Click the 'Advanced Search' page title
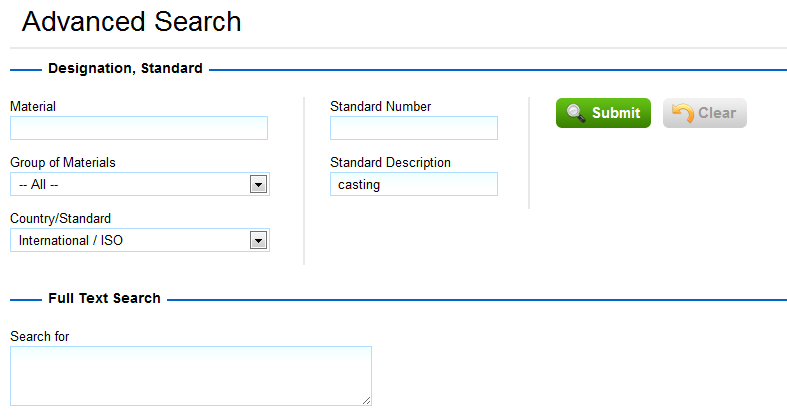Image resolution: width=787 pixels, height=419 pixels. point(131,21)
